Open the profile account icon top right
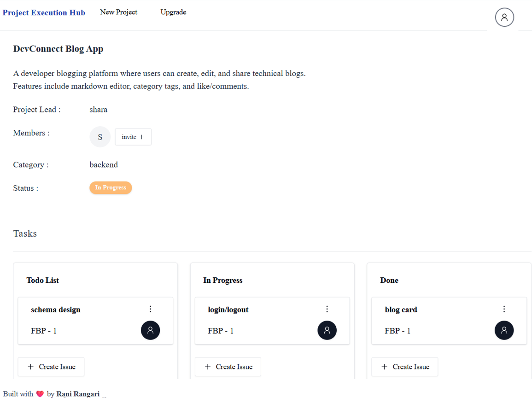532x398 pixels. [504, 17]
